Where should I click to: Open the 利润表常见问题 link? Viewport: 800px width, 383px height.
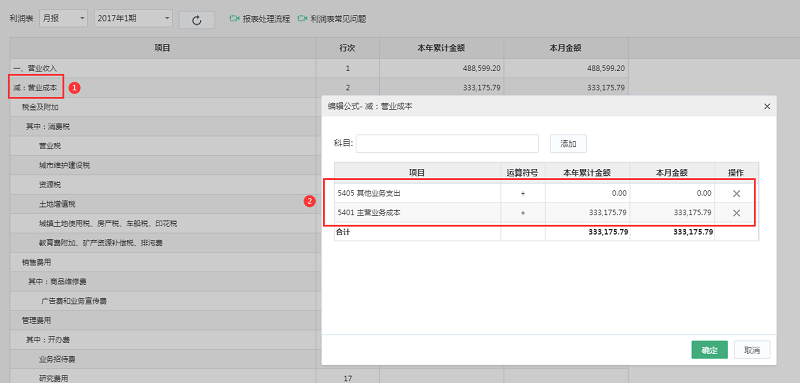click(x=338, y=19)
